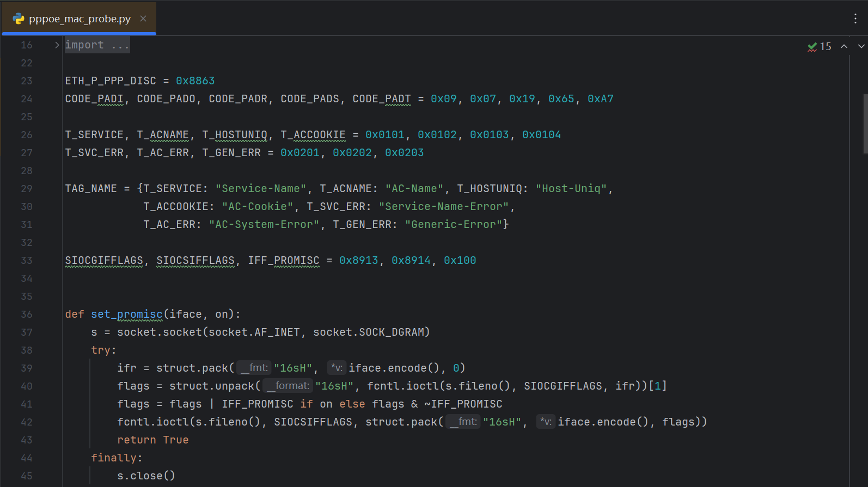868x487 pixels.
Task: Click the 'finally:' keyword
Action: 117,458
